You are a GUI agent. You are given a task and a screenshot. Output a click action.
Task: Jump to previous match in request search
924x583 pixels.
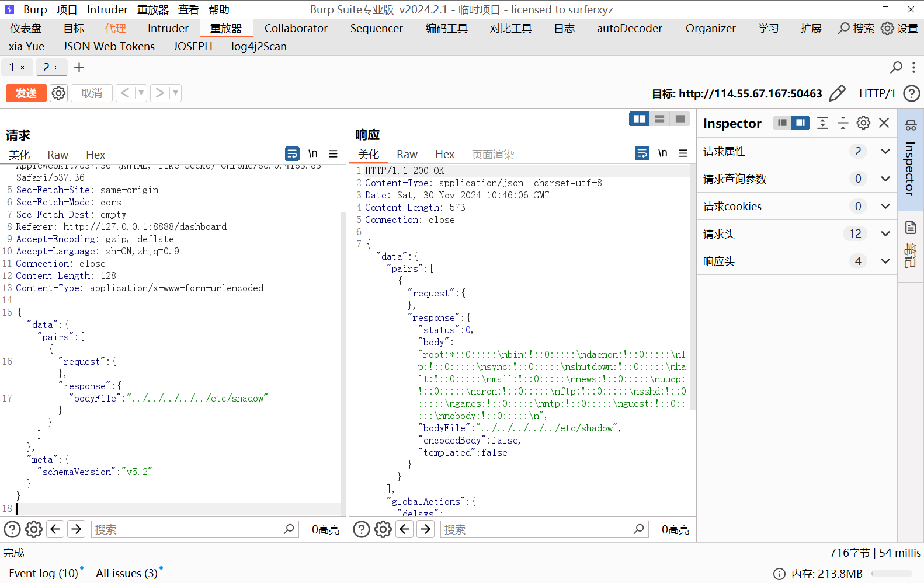tap(55, 529)
